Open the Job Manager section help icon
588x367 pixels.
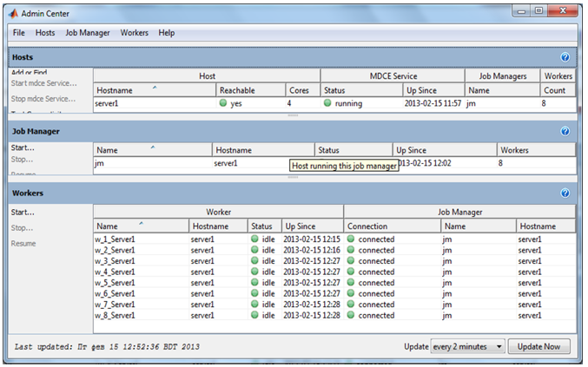pos(565,132)
